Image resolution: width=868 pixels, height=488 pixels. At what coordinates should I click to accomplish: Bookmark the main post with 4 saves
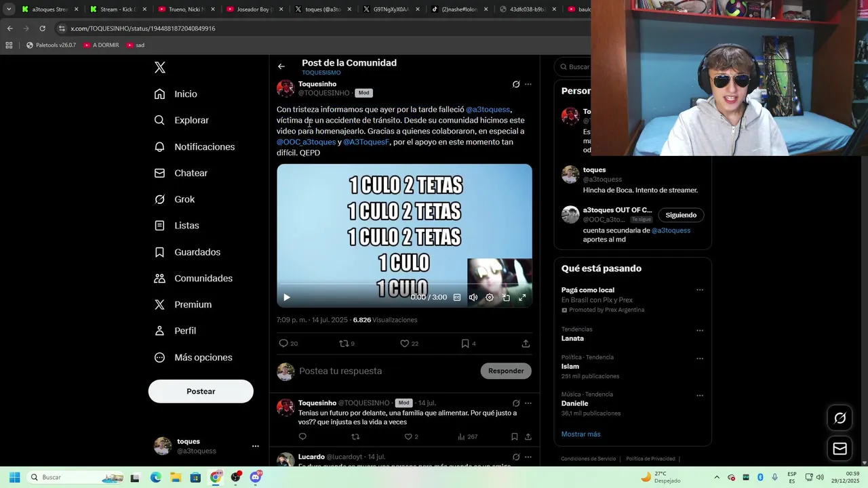coord(469,344)
